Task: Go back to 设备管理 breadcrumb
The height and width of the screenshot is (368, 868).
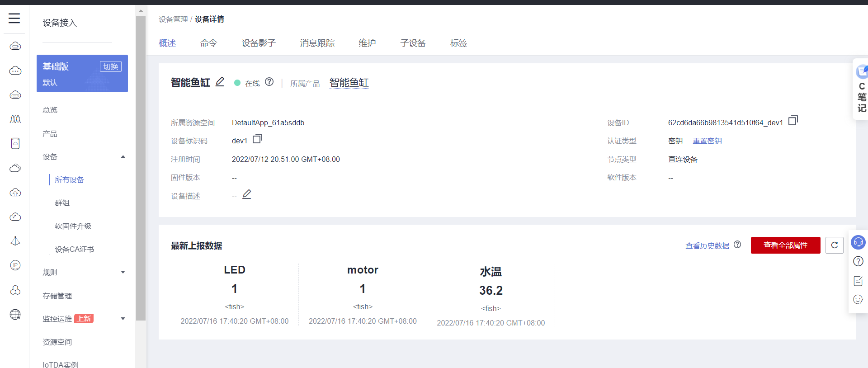Action: [x=173, y=19]
